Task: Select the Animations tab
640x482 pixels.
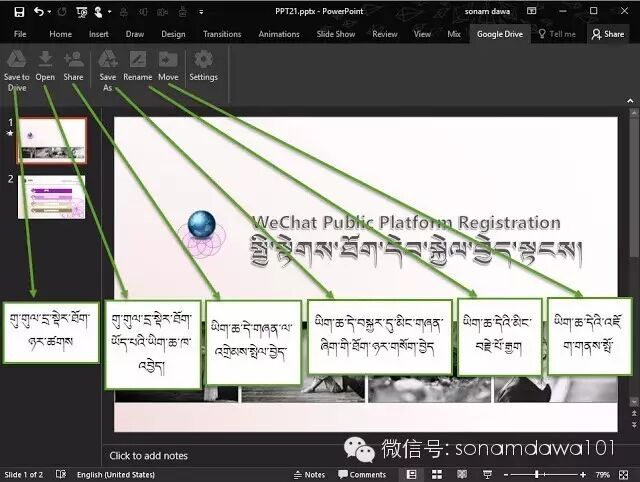Action: 279,34
